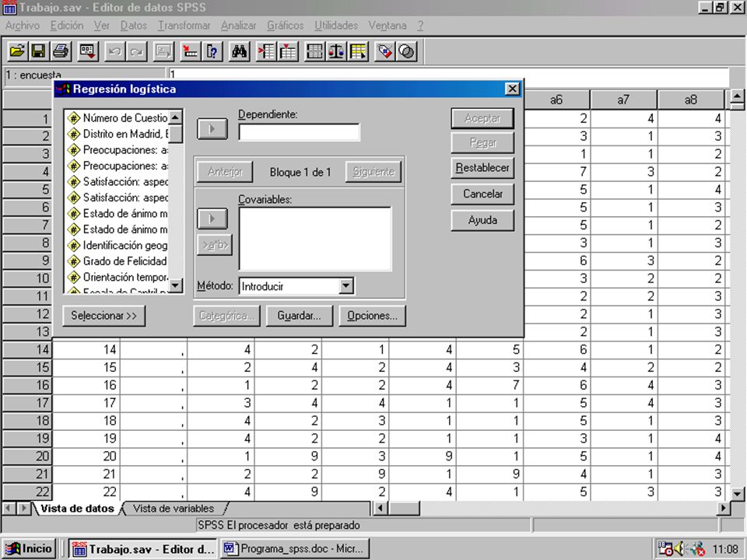Click the >a*b> interaction button
Viewport: 747px width, 560px height.
tap(215, 245)
